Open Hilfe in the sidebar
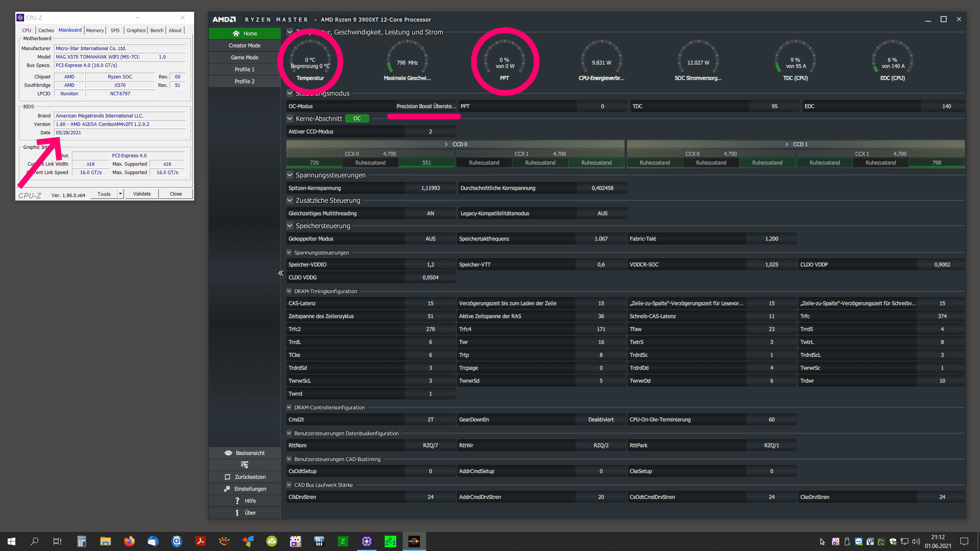Image resolution: width=980 pixels, height=551 pixels. coord(245,500)
